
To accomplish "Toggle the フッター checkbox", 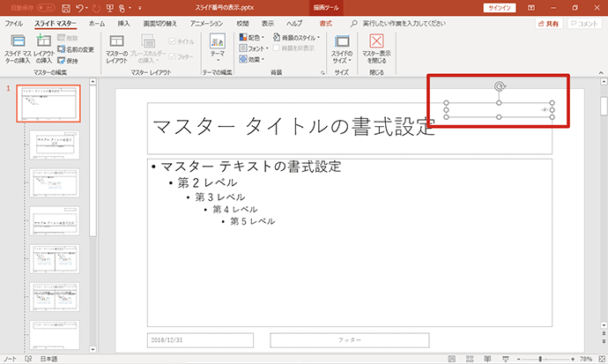I will point(172,56).
